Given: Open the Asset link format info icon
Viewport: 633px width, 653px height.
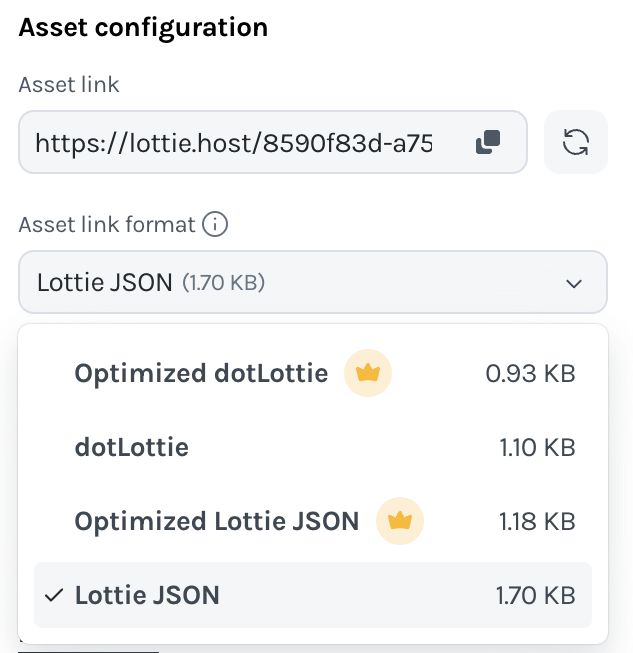Looking at the screenshot, I should pos(215,224).
